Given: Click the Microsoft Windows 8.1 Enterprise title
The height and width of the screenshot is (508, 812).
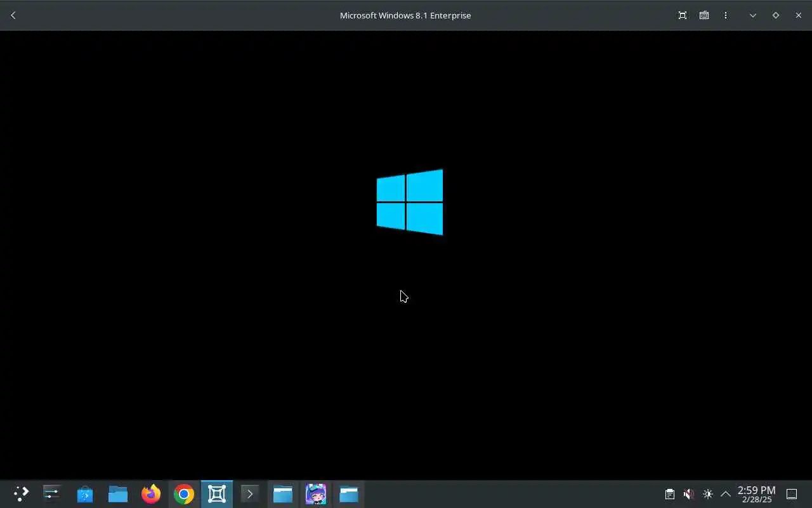Looking at the screenshot, I should (405, 15).
